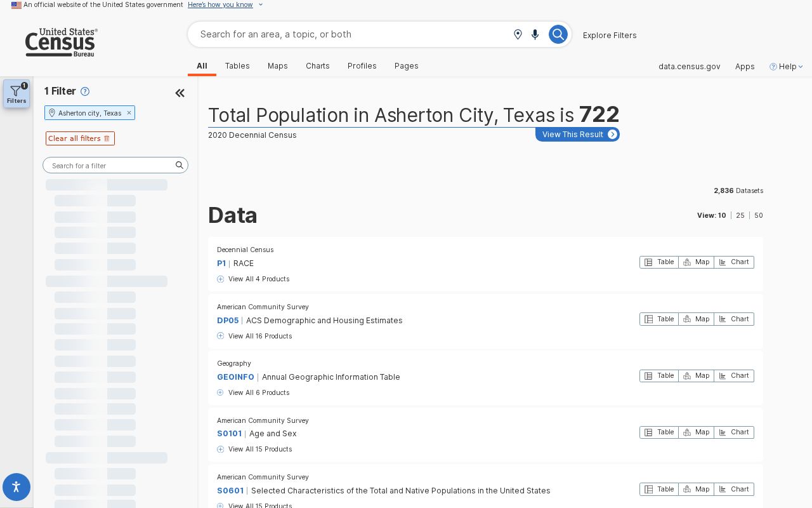Switch to the Tables tab
This screenshot has height=508, width=812.
[237, 66]
